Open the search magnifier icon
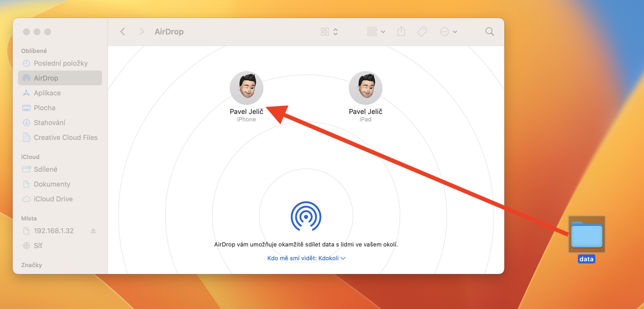Viewport: 644px width, 309px height. [489, 32]
